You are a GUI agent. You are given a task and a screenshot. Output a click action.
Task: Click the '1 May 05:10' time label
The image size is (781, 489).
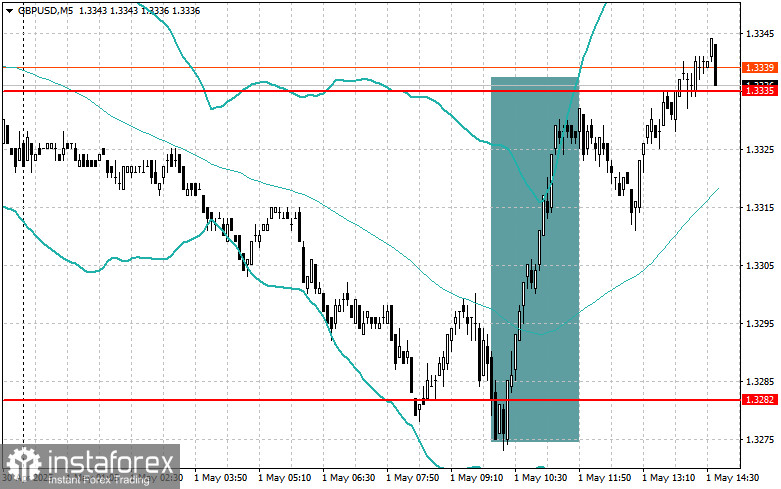point(284,478)
